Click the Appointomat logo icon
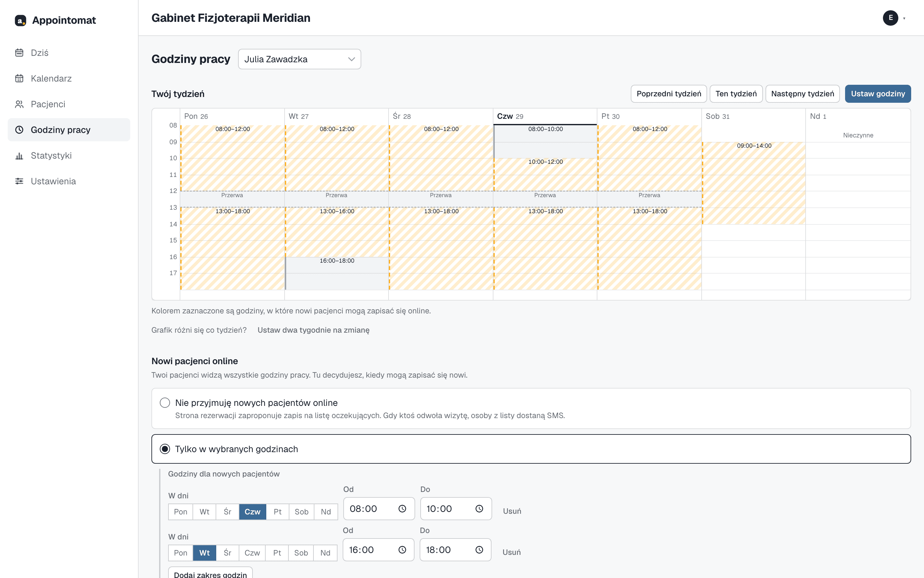The height and width of the screenshot is (578, 924). (x=20, y=20)
